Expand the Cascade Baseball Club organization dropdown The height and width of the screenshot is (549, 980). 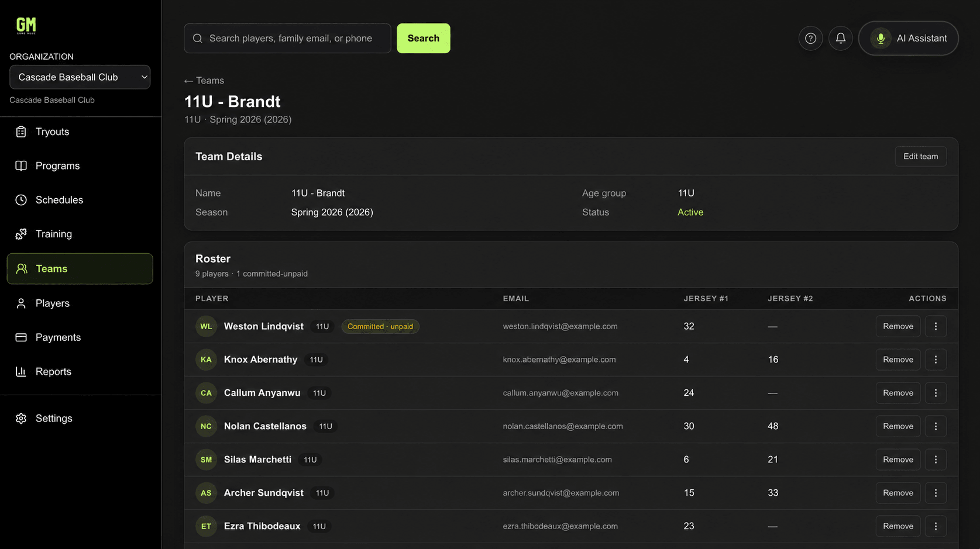point(80,77)
